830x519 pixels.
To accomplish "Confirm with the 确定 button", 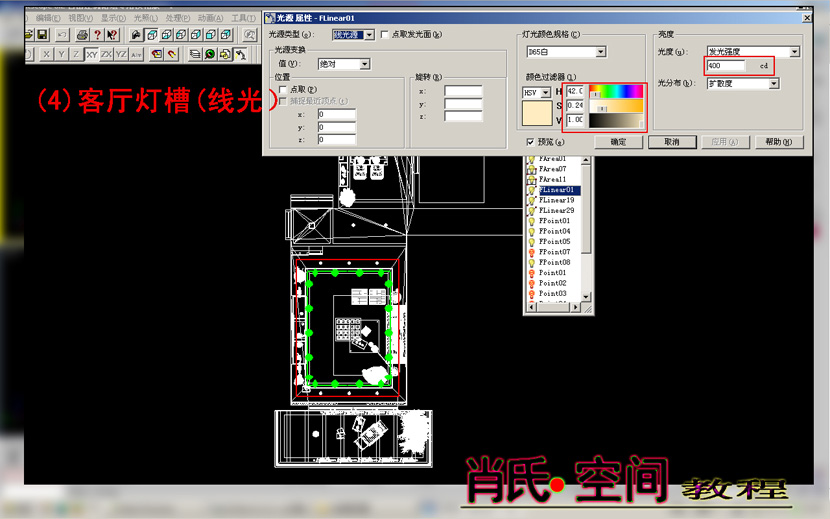I will (x=618, y=142).
